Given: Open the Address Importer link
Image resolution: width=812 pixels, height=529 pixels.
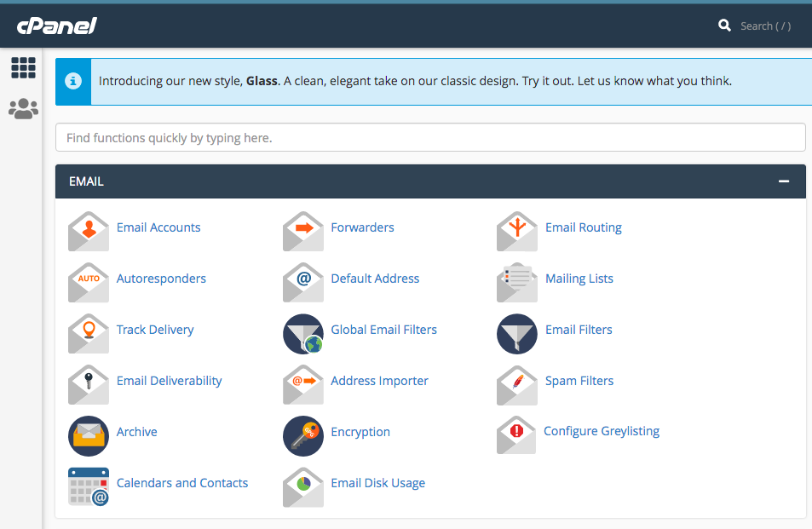Looking at the screenshot, I should tap(380, 381).
